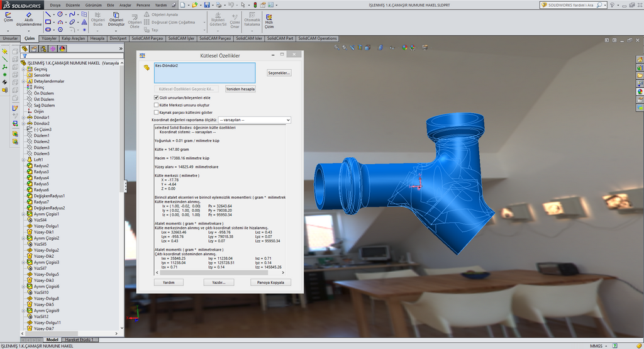Expand the Döndür1 feature node
Screen dimensions: 644x349
[23, 118]
